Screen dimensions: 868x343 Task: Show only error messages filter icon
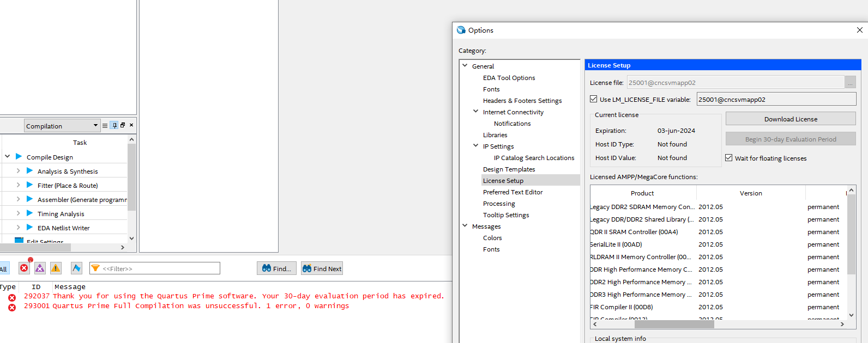(x=24, y=268)
